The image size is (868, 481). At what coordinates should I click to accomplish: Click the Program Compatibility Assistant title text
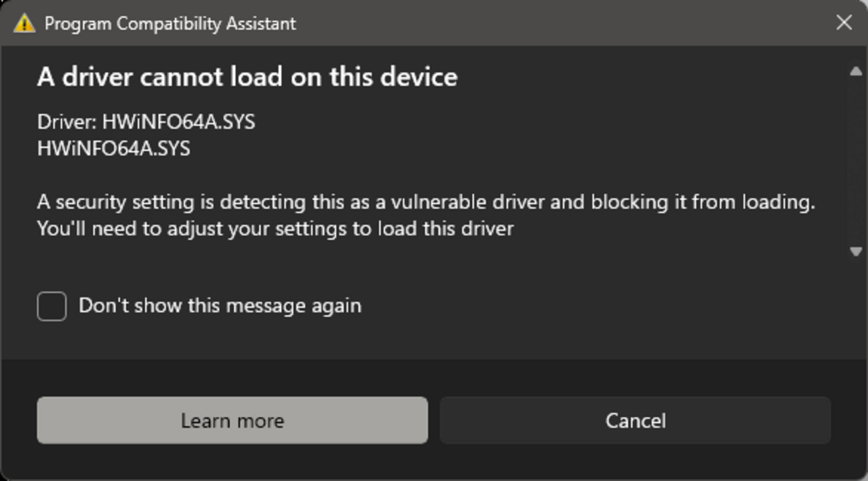170,23
